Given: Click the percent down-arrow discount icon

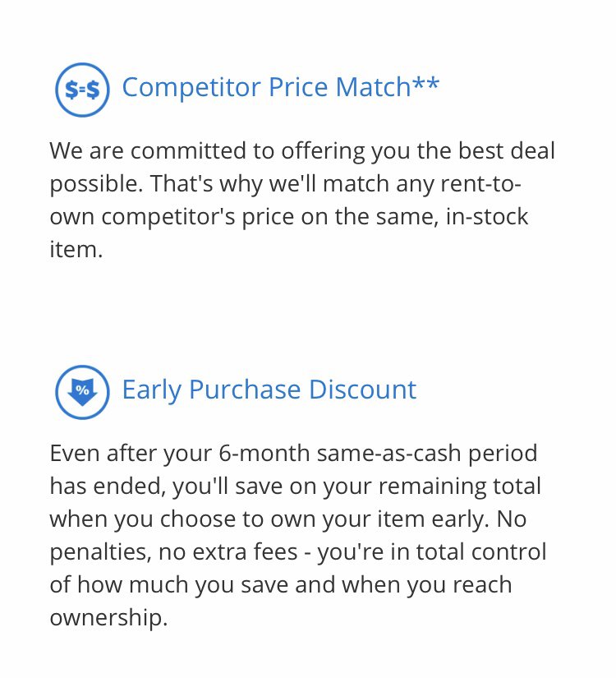Looking at the screenshot, I should (82, 390).
